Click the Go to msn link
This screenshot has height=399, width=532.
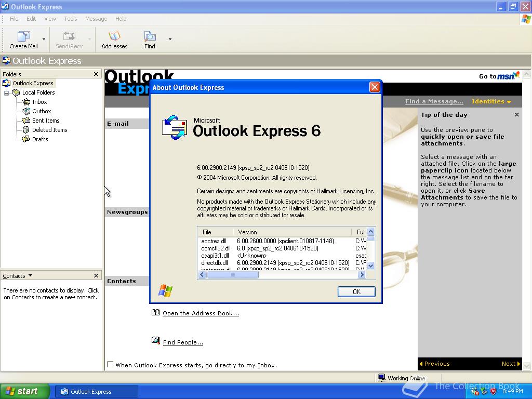(x=499, y=76)
